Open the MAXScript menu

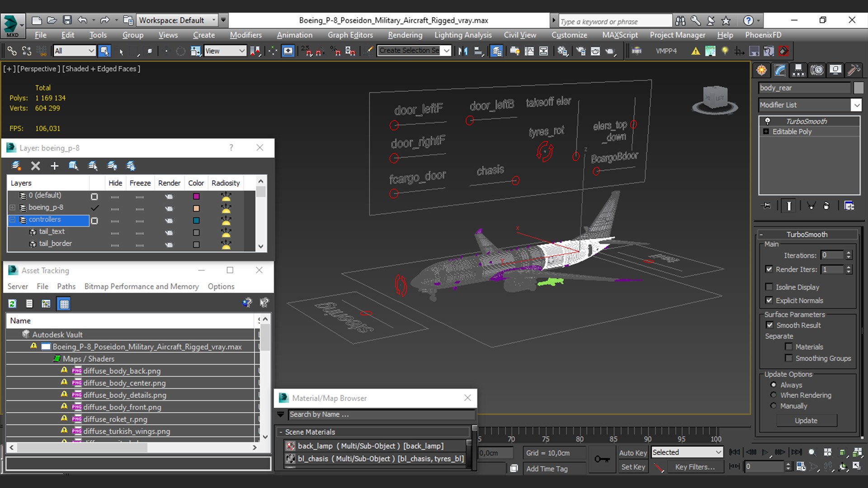tap(620, 35)
